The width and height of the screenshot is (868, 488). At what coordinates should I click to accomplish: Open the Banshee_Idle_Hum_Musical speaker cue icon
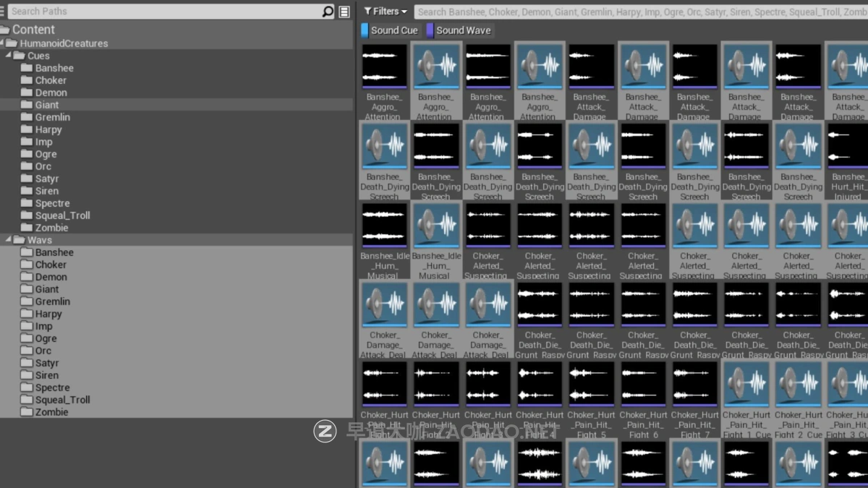click(x=436, y=226)
